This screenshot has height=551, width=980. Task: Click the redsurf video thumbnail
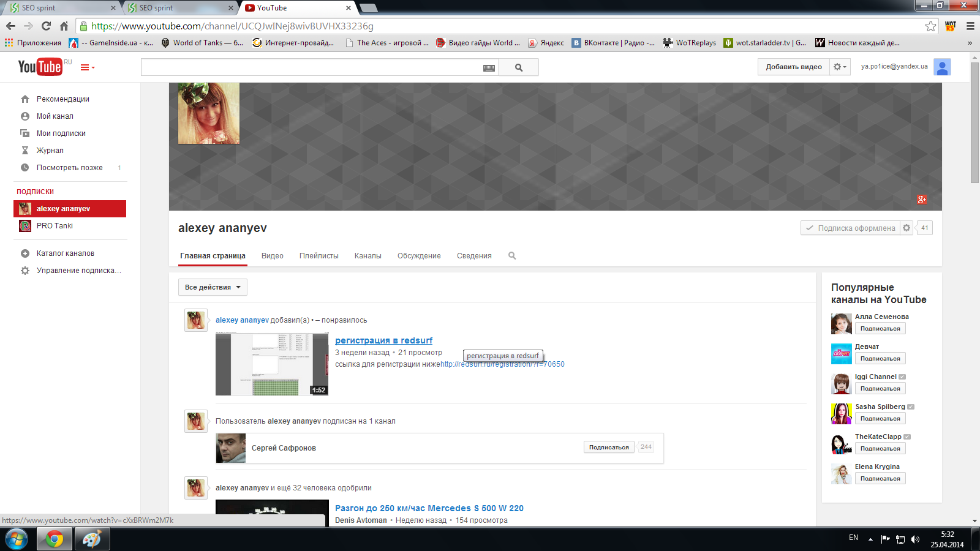(x=272, y=364)
